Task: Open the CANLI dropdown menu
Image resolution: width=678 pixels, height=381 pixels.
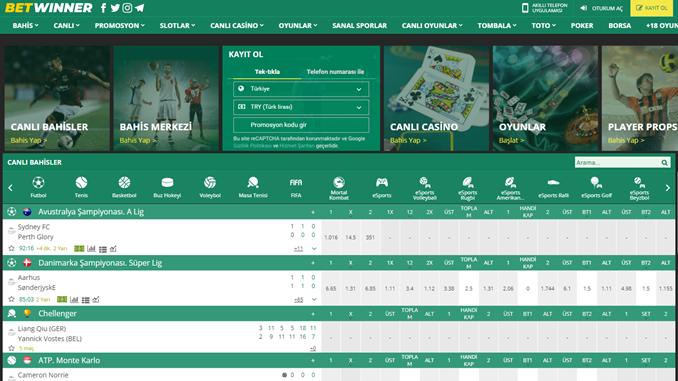Action: pyautogui.click(x=67, y=26)
